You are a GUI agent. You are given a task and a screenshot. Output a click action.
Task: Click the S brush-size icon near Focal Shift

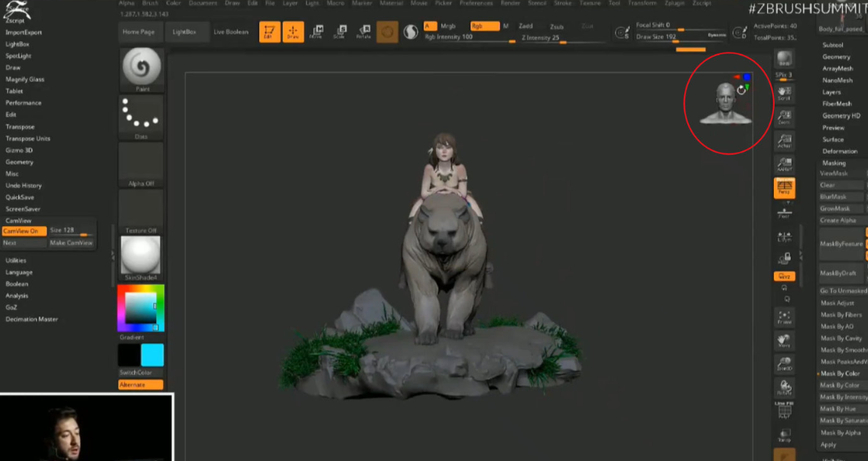tap(623, 33)
